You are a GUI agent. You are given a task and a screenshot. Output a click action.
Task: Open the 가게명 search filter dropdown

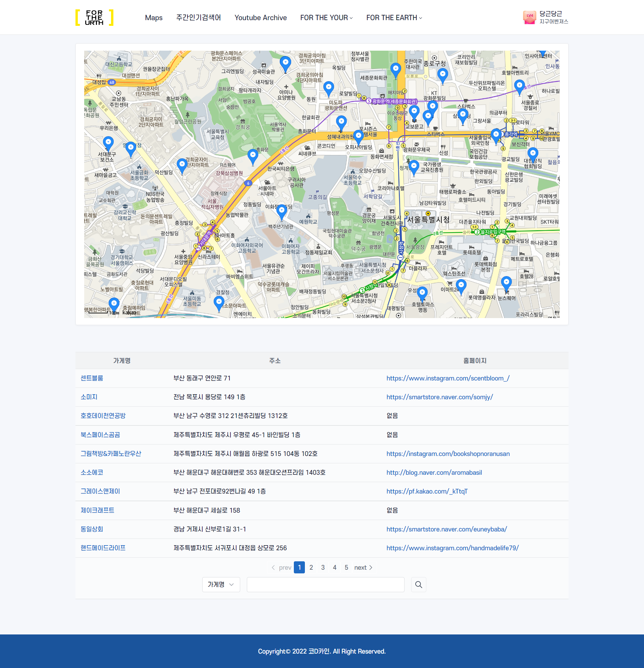coord(221,584)
